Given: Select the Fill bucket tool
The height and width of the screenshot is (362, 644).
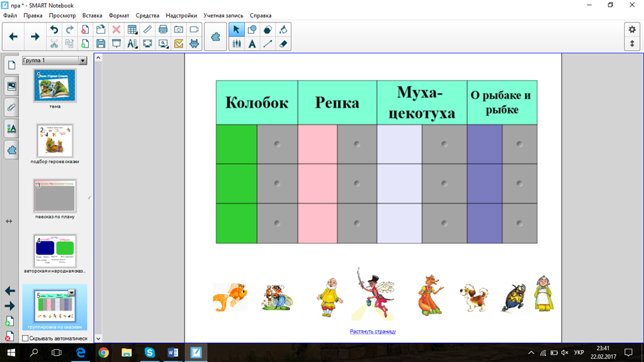Looking at the screenshot, I should tap(283, 30).
